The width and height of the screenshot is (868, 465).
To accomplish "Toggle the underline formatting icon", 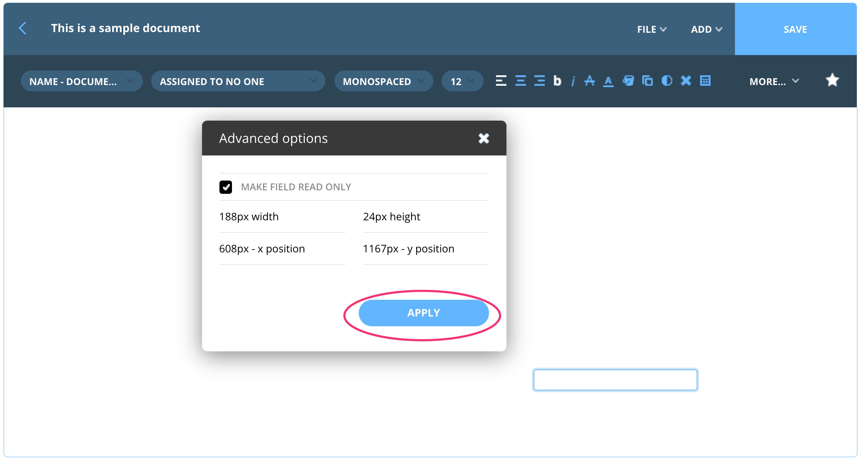I will click(x=608, y=81).
